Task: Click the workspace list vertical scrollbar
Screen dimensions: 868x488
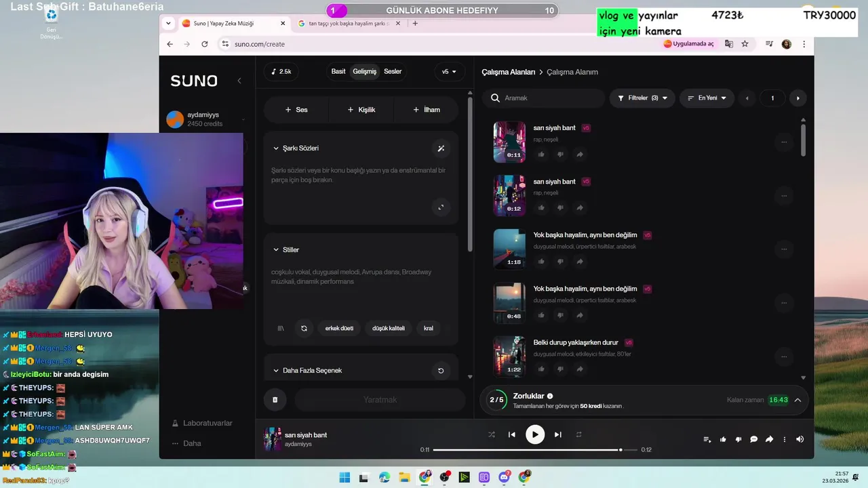Action: tap(804, 139)
